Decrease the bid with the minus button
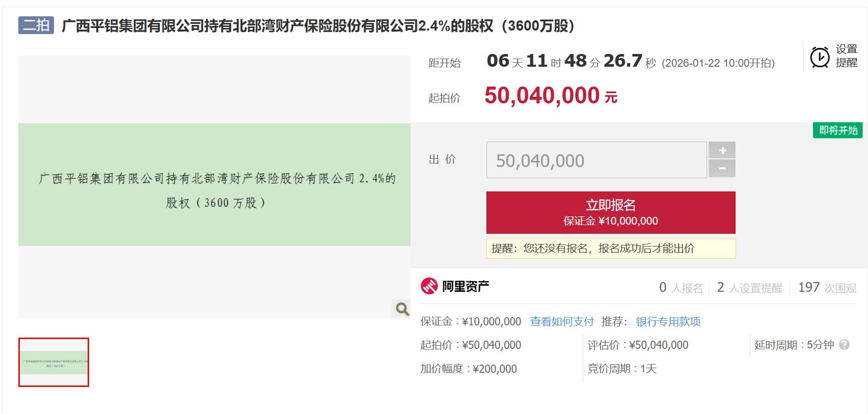Screen dimensions: 868x414 pos(722,169)
